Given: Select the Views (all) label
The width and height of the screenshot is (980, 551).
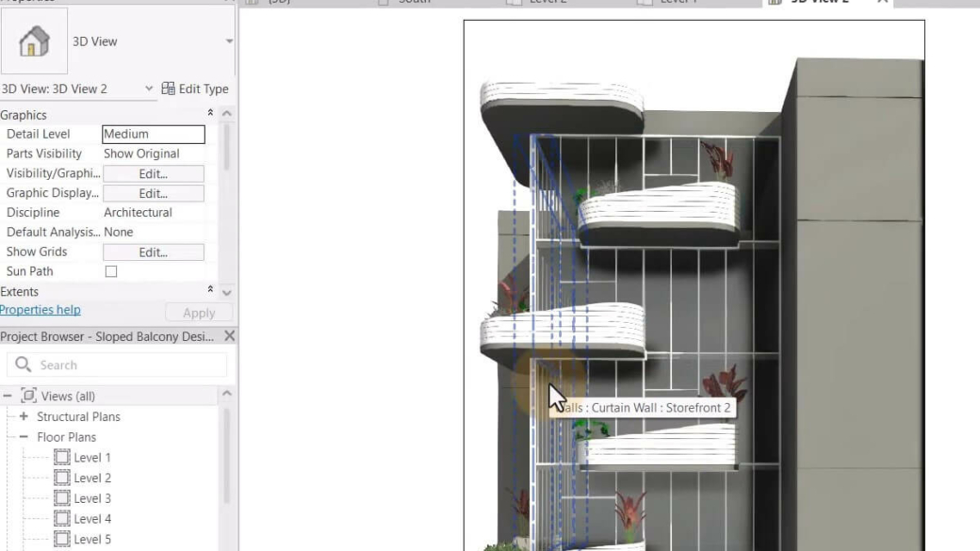Looking at the screenshot, I should [x=68, y=397].
